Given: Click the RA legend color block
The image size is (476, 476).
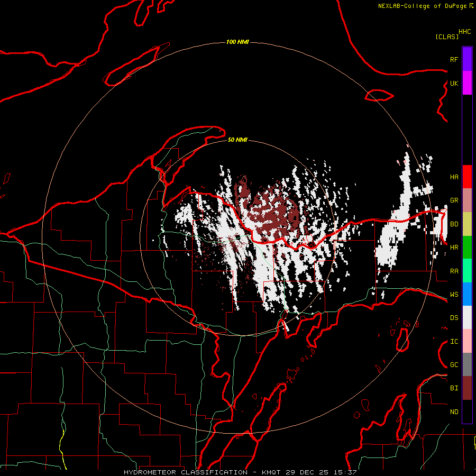Looking at the screenshot, I should [467, 271].
